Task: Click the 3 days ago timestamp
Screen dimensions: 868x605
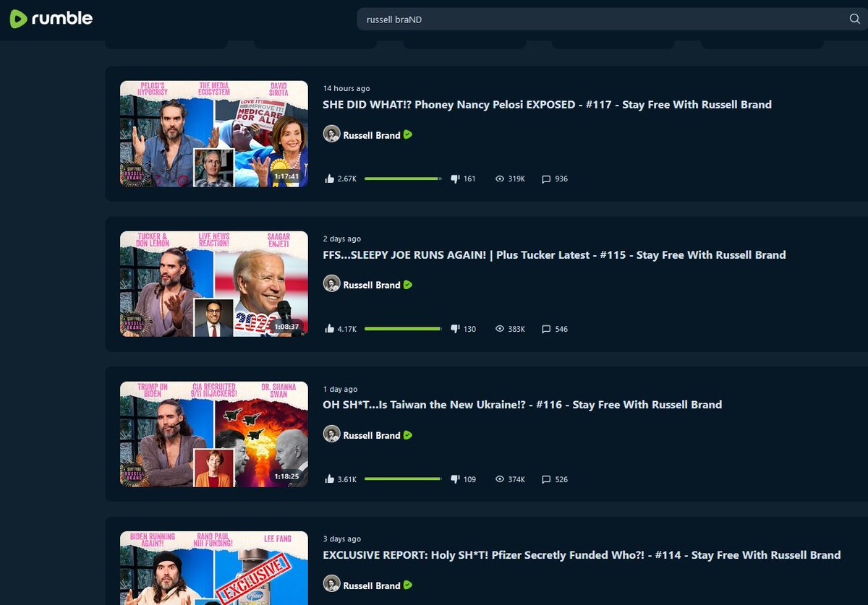Action: pos(342,539)
